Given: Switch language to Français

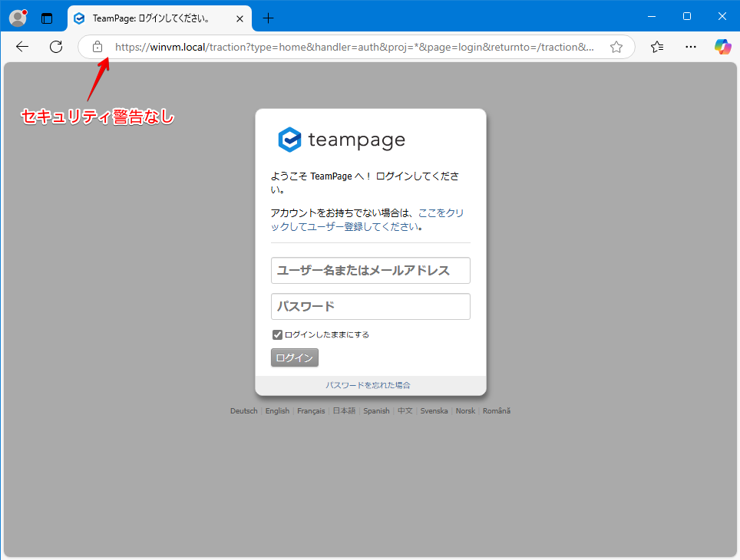Looking at the screenshot, I should click(311, 411).
